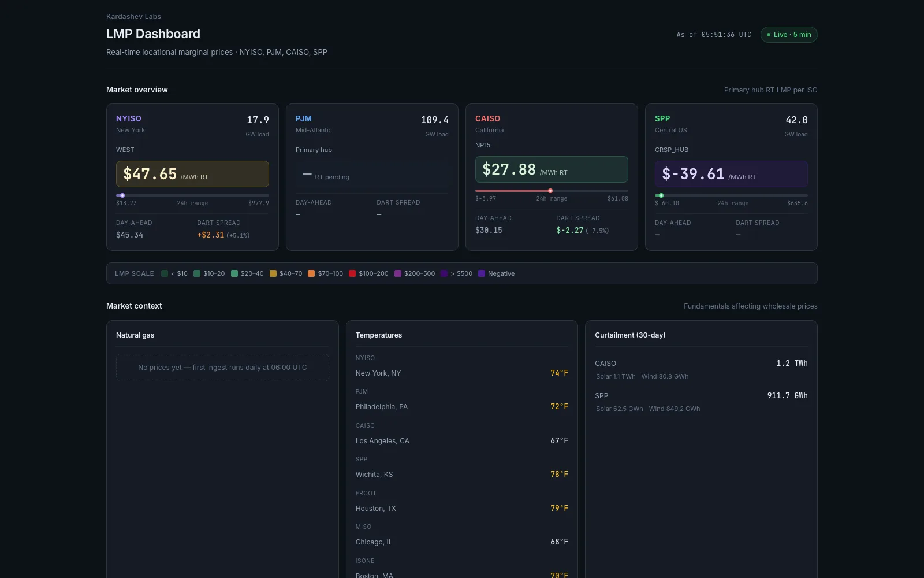The width and height of the screenshot is (924, 578).
Task: Click the As of 05:51:36 UTC timestamp
Action: click(714, 35)
